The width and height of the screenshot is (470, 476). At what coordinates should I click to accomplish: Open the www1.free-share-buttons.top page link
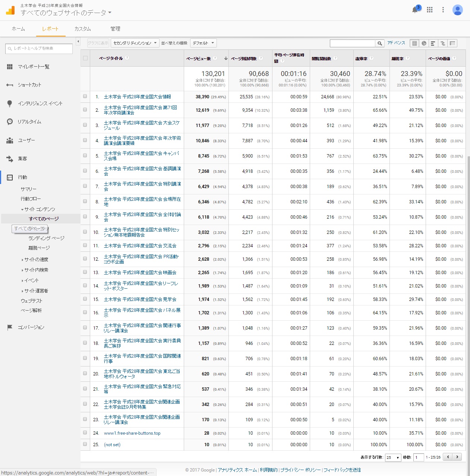coord(132,433)
